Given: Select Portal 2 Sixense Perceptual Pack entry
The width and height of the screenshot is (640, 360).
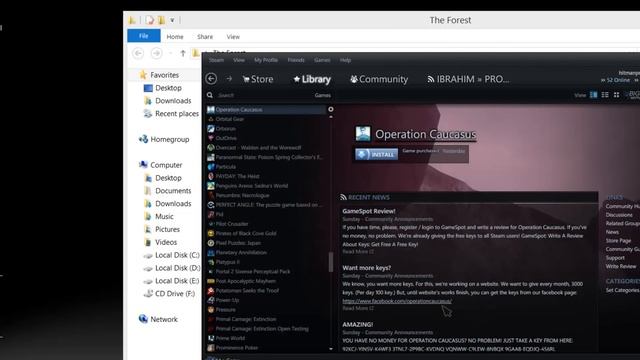Looking at the screenshot, I should (x=253, y=271).
